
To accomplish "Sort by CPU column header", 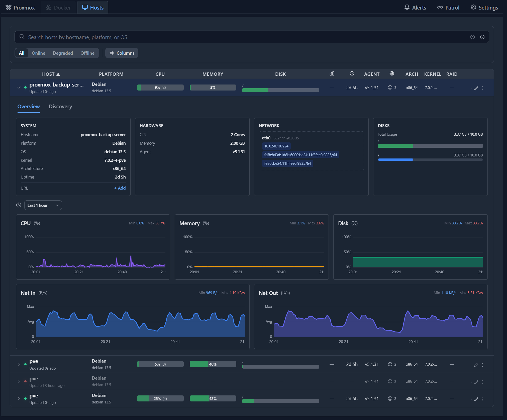I will pyautogui.click(x=160, y=74).
